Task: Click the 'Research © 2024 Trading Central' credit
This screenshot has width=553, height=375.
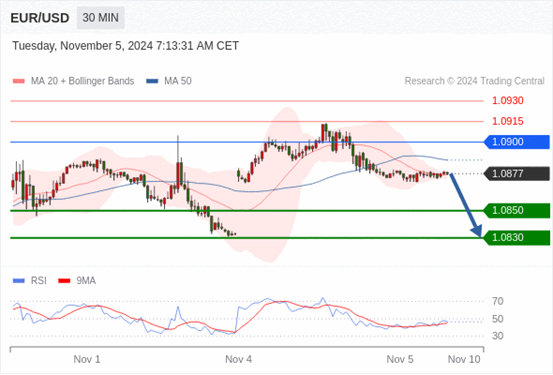Action: coord(474,81)
